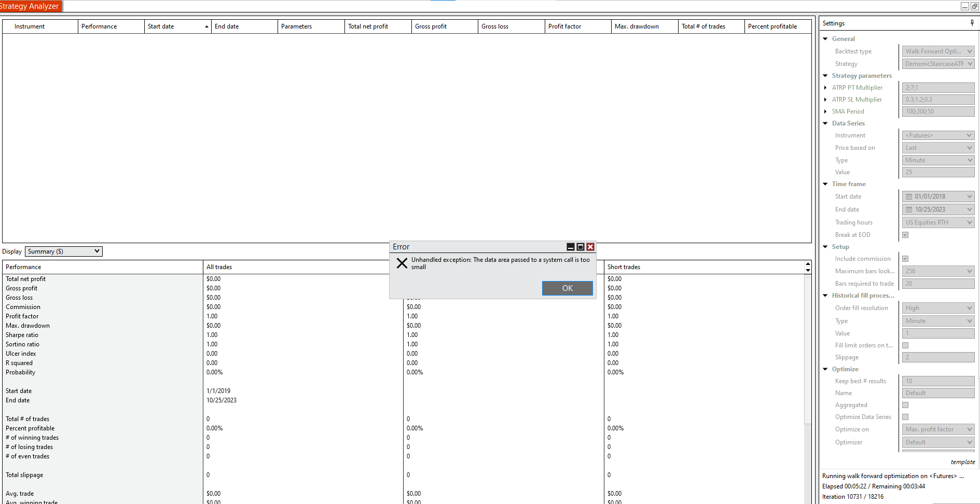Maximize the Error dialog
The image size is (980, 504).
(x=581, y=247)
